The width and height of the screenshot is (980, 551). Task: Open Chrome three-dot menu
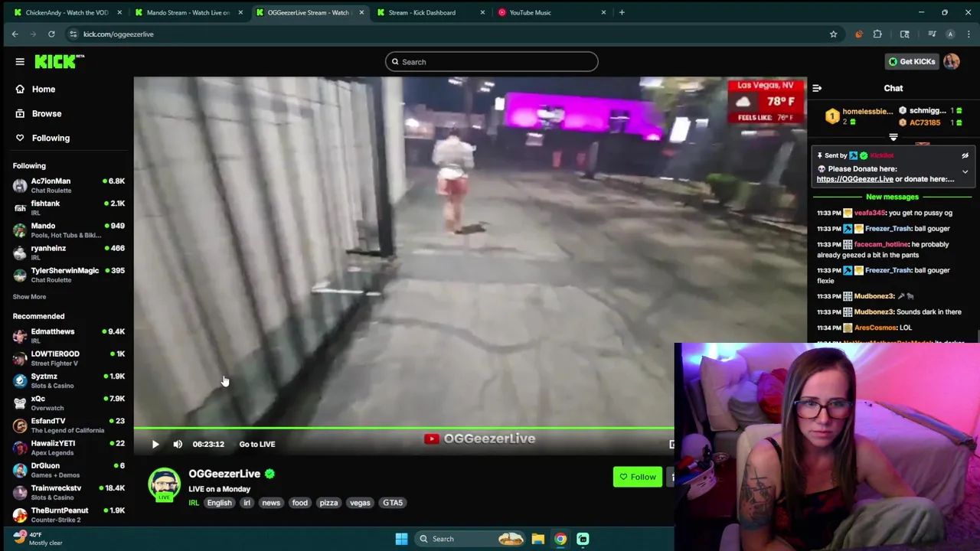(969, 34)
